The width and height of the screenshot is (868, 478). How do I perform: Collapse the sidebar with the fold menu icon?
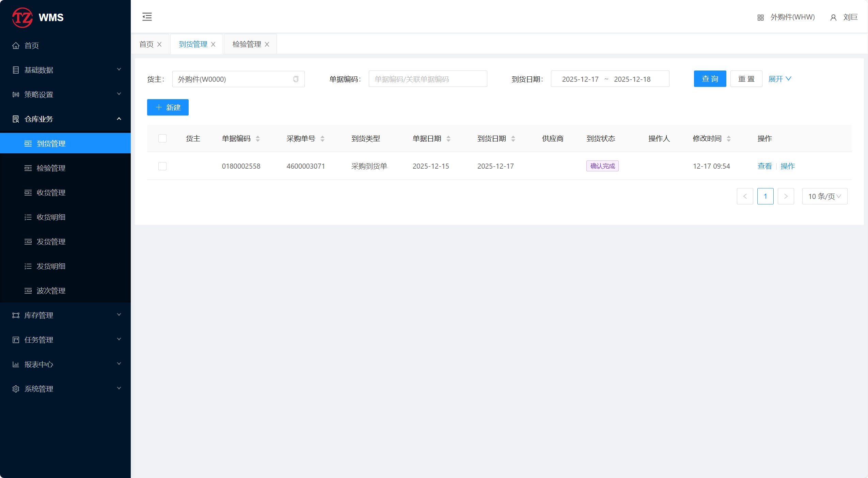(147, 17)
